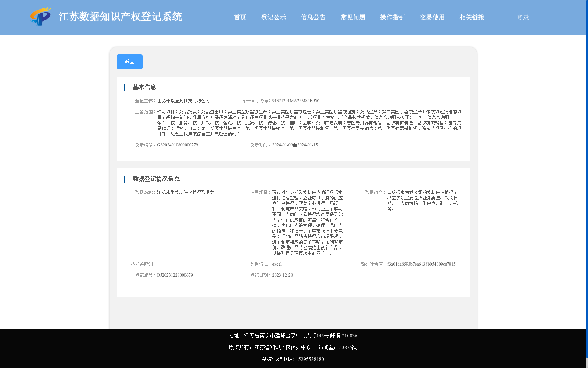This screenshot has height=368, width=588.
Task: Click the 技术关键词 label
Action: (x=143, y=264)
